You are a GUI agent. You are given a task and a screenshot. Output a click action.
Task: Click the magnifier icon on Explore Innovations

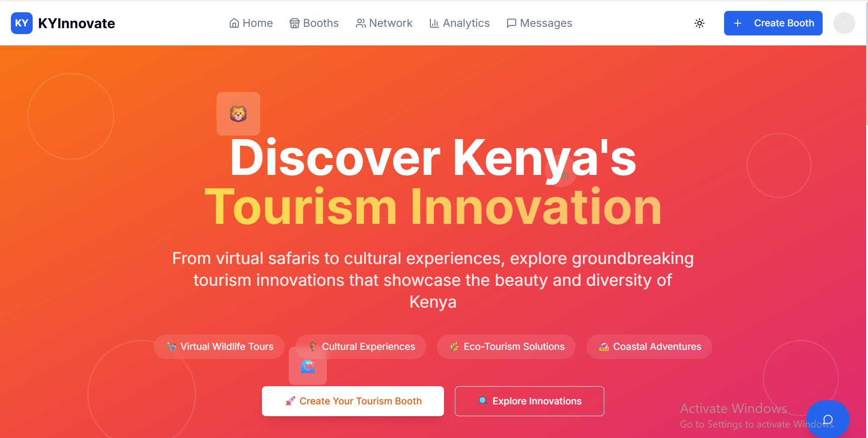(483, 401)
